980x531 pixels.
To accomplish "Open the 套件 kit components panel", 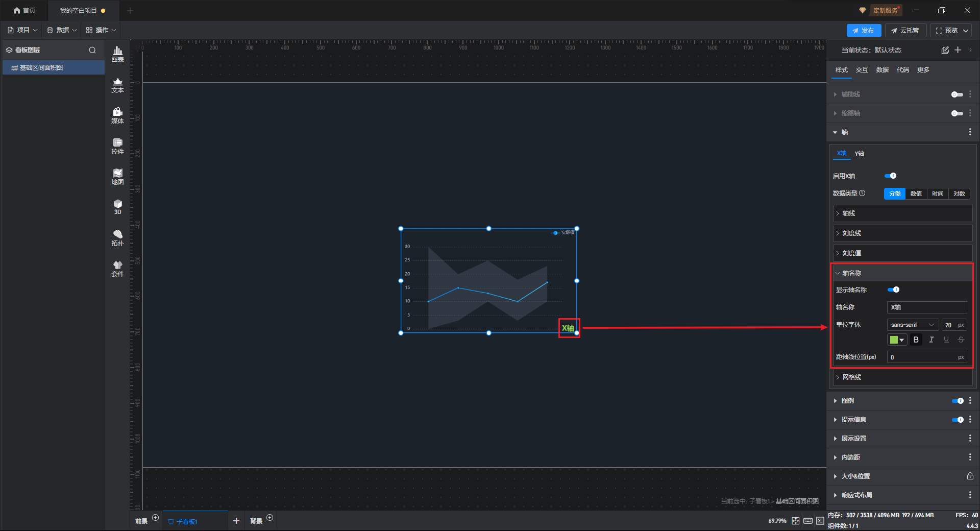I will click(x=117, y=269).
